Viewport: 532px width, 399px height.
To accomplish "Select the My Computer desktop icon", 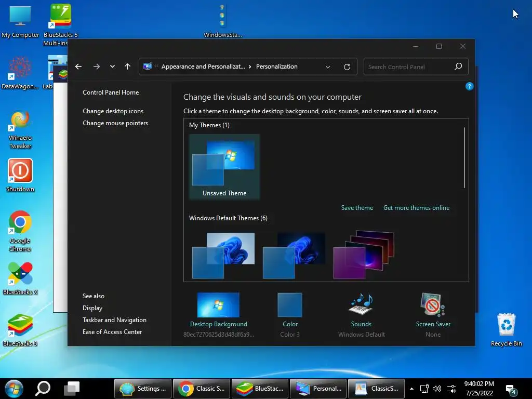I will (x=20, y=21).
